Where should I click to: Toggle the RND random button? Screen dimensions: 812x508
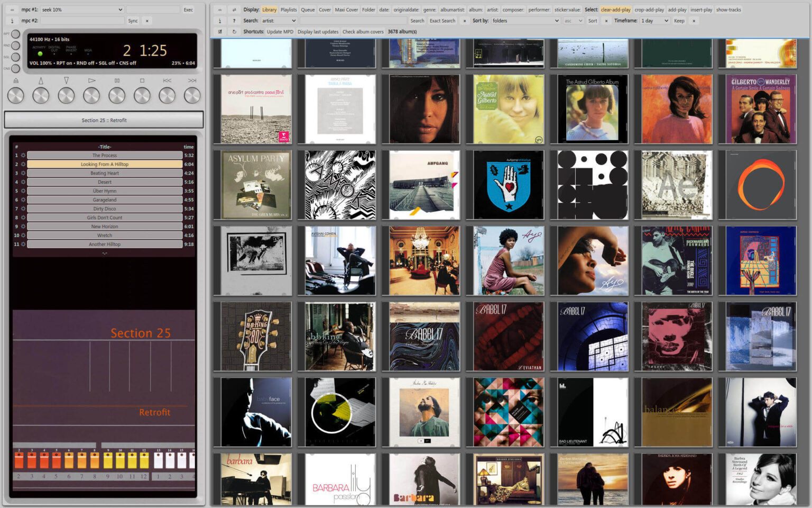(x=15, y=46)
